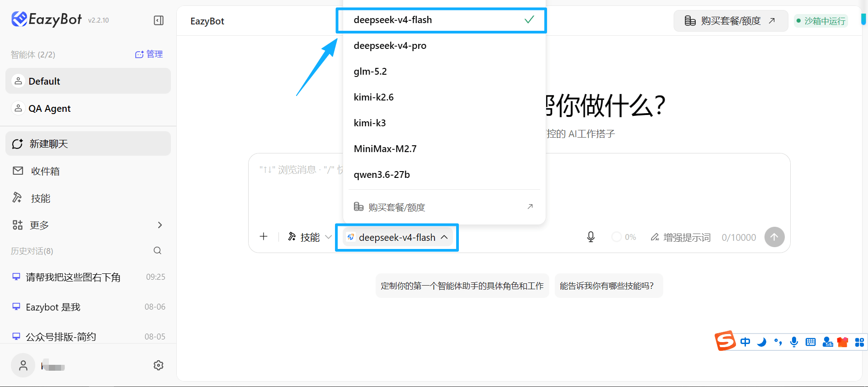The width and height of the screenshot is (868, 387).
Task: Click the 0% context usage indicator
Action: click(x=624, y=237)
